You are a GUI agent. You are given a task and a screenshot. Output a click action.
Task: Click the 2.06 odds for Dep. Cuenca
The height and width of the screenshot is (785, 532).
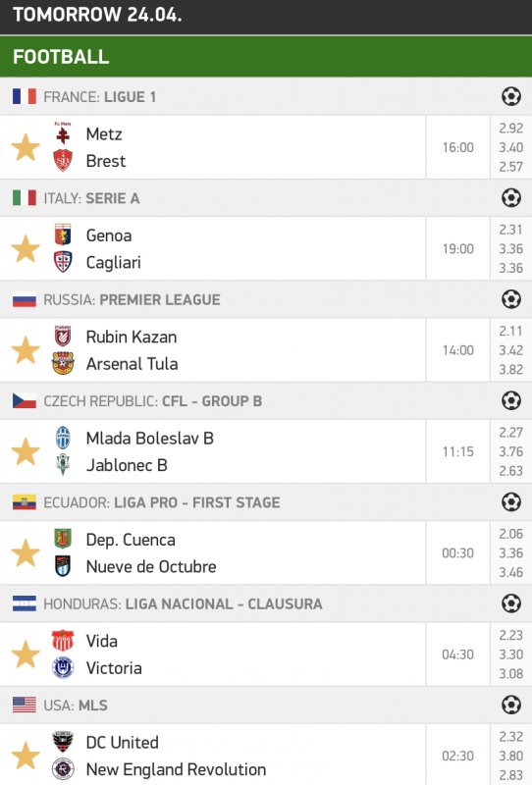511,534
